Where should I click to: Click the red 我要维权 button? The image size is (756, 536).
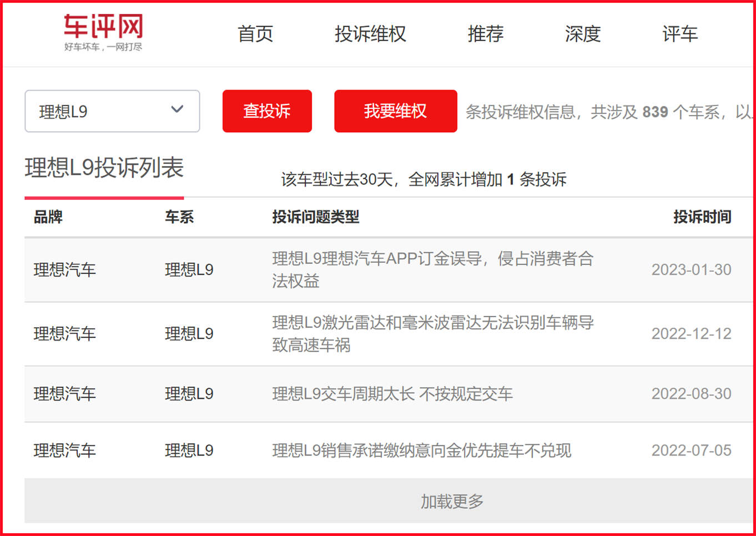pos(396,111)
